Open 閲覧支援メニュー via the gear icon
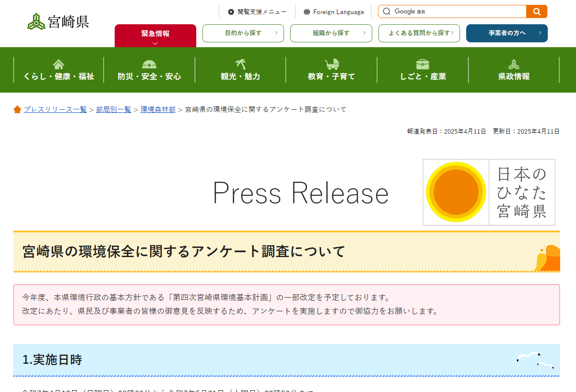The height and width of the screenshot is (392, 576). [x=231, y=12]
